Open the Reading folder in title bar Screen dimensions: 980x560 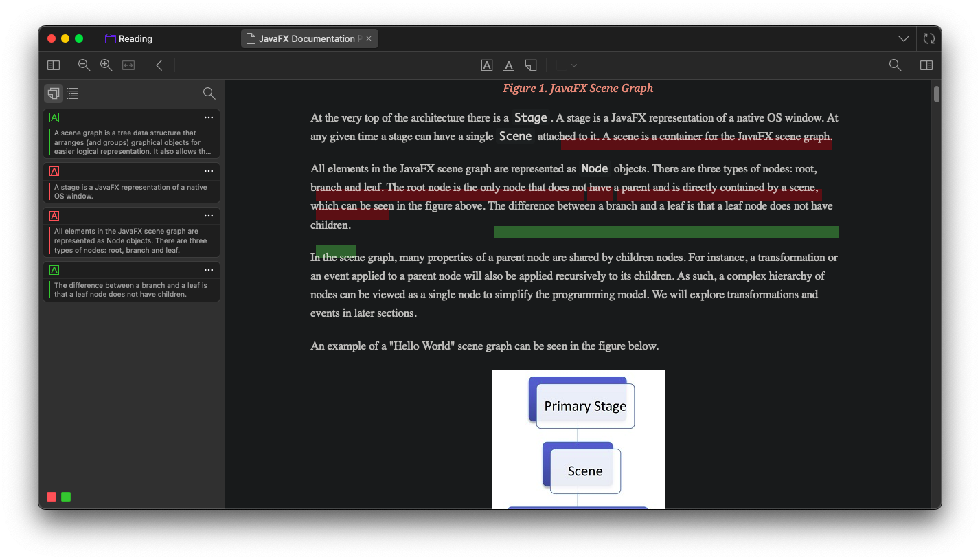[128, 38]
